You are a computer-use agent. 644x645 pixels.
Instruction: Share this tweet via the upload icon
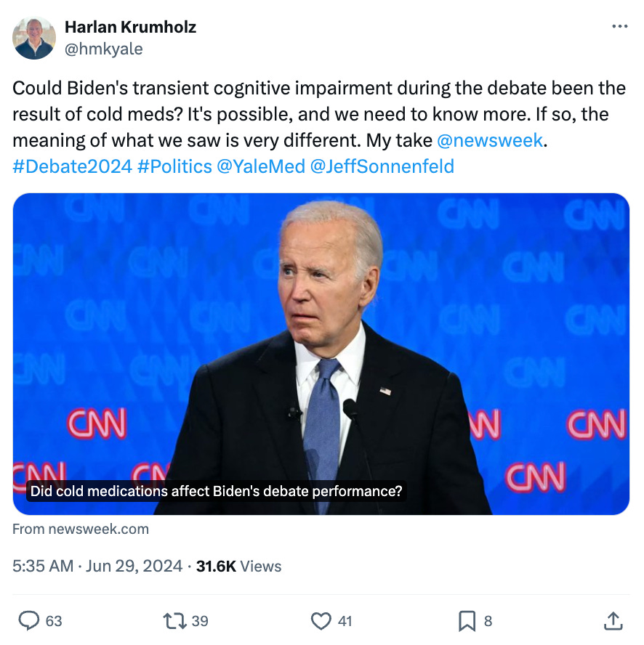click(613, 622)
